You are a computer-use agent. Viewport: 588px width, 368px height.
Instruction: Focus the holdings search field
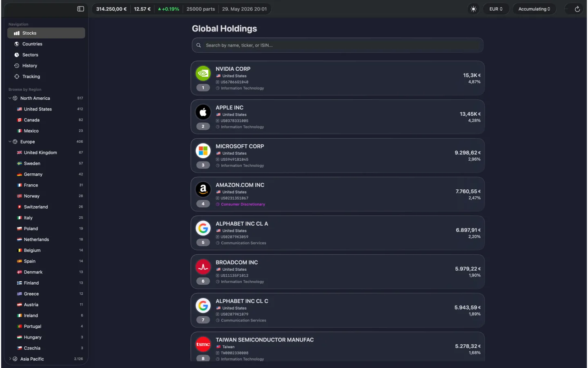[x=337, y=45]
